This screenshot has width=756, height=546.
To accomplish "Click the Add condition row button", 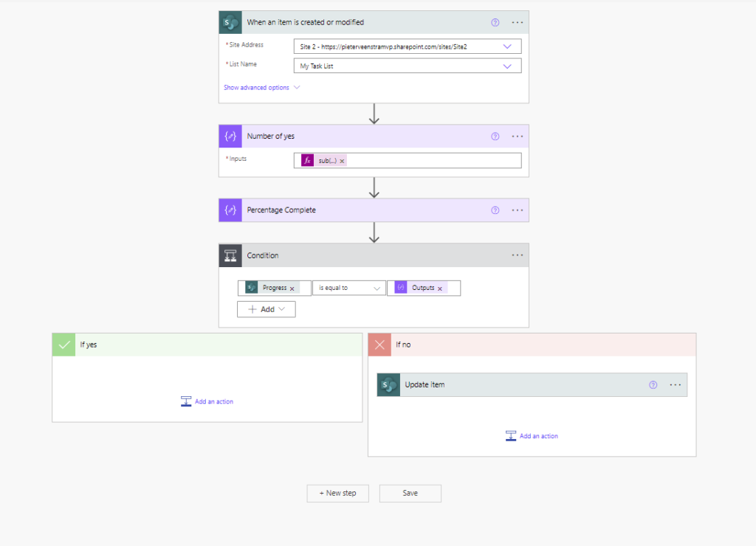I will pos(266,309).
